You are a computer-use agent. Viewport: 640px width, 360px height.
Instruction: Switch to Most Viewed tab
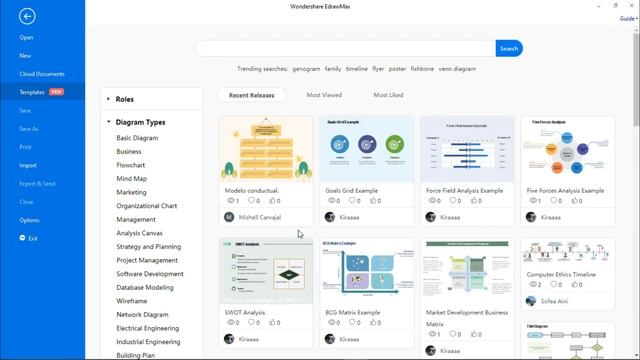[324, 95]
